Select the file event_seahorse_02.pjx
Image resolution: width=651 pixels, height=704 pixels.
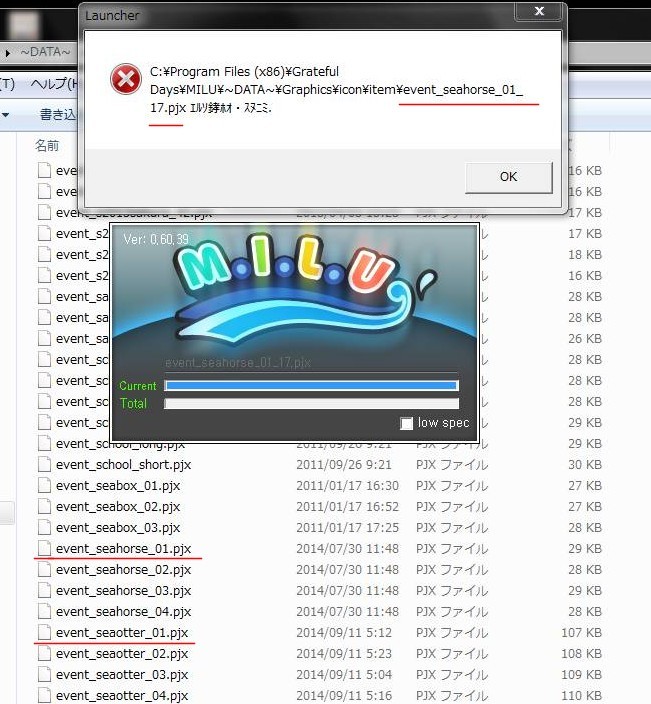click(123, 570)
